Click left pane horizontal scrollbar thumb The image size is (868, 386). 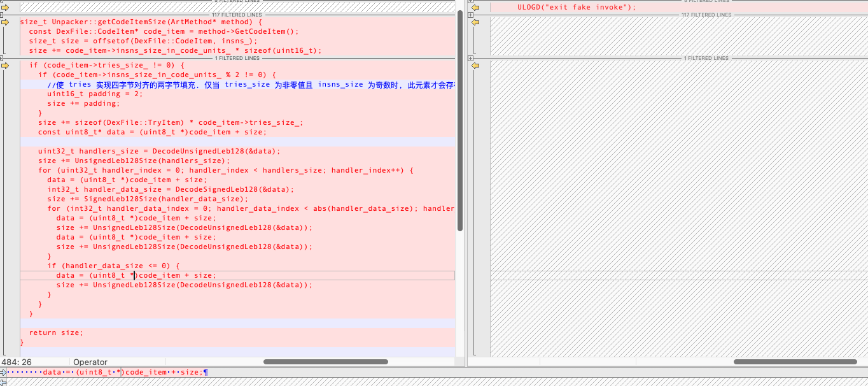[x=325, y=362]
